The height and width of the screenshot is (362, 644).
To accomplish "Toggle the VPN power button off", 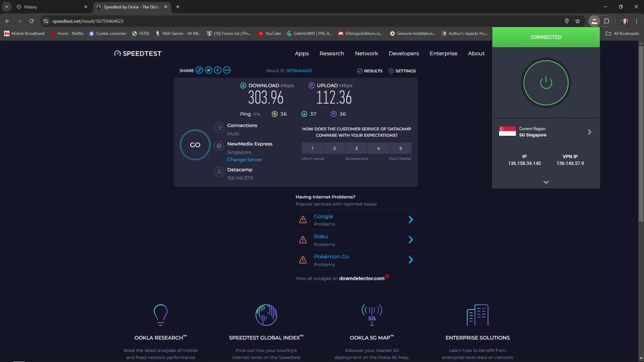I will click(x=546, y=83).
